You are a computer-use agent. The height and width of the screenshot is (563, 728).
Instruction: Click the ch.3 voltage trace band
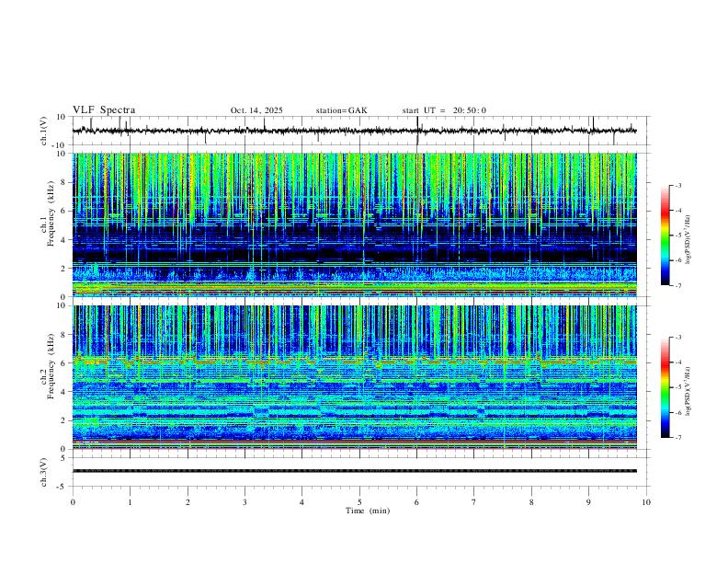coord(354,471)
